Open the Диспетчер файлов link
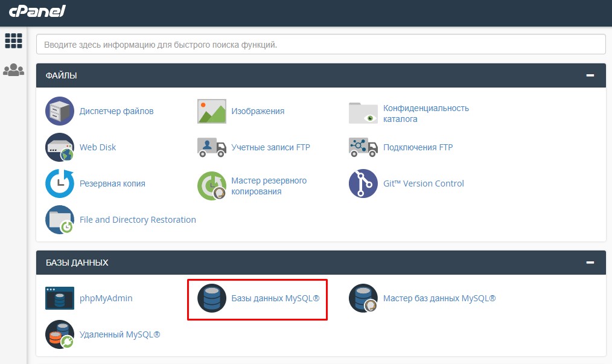 [116, 111]
